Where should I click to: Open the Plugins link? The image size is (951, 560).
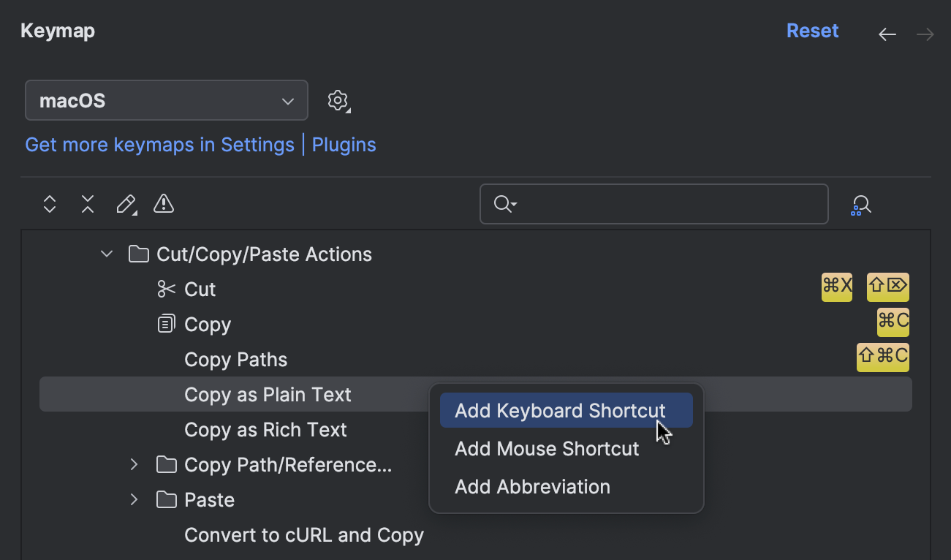pyautogui.click(x=344, y=145)
